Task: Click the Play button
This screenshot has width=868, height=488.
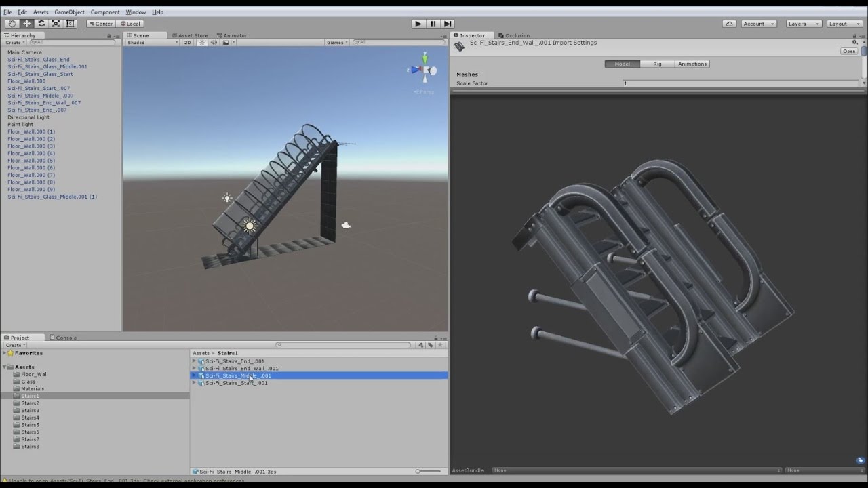Action: (418, 24)
